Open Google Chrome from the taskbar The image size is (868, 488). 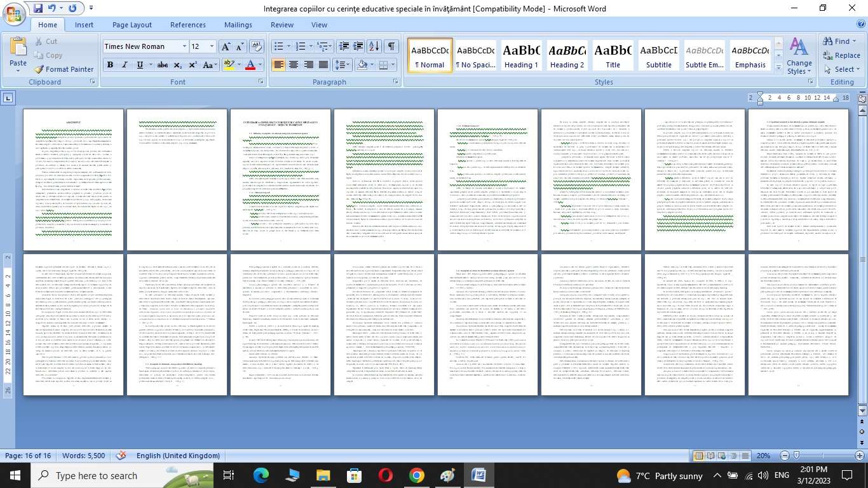point(416,475)
